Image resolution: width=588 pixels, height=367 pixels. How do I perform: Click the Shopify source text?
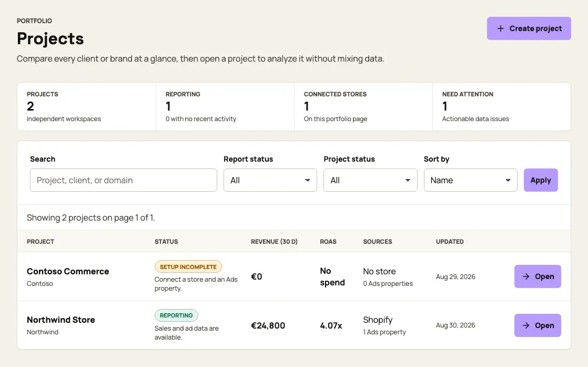[x=378, y=320]
